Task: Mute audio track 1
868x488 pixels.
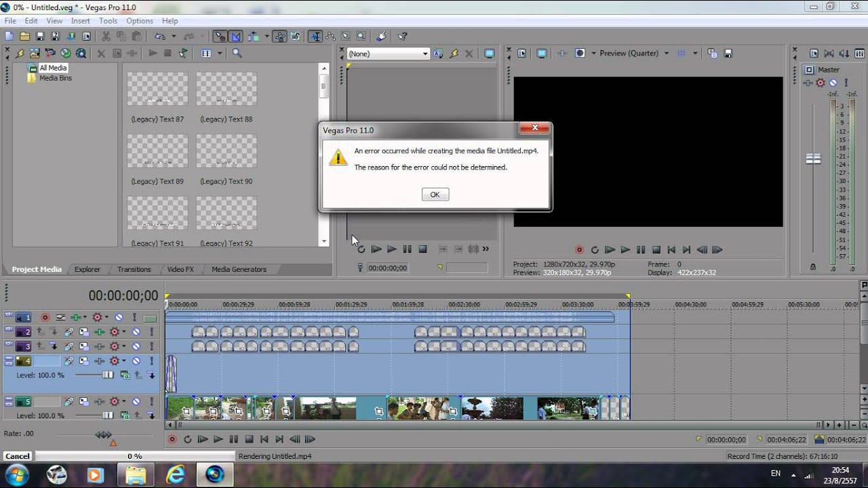Action: pyautogui.click(x=119, y=317)
